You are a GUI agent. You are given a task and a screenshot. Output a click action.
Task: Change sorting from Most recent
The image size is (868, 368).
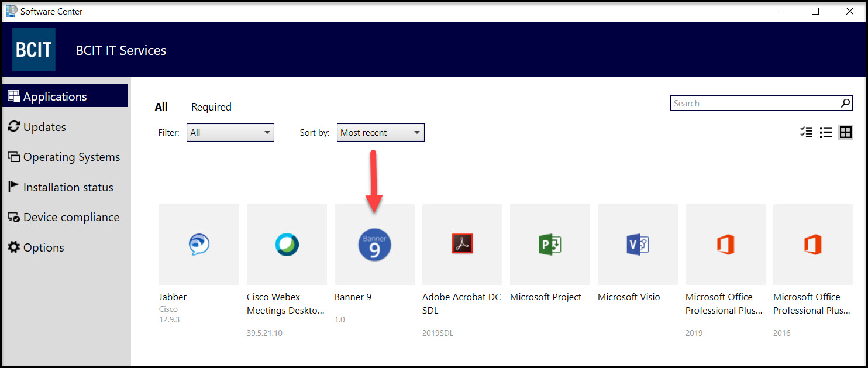coord(380,132)
